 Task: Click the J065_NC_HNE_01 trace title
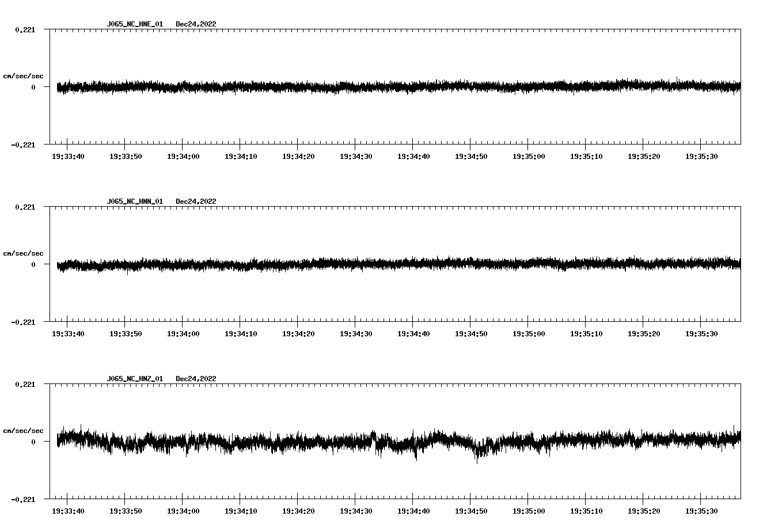(x=134, y=24)
